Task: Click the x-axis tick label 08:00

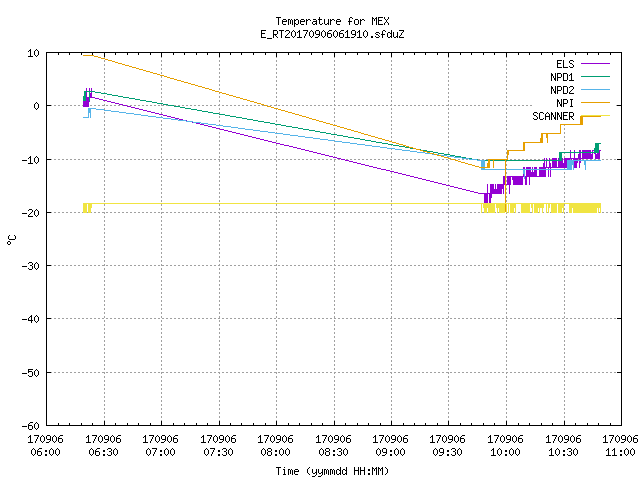Action: point(276,452)
